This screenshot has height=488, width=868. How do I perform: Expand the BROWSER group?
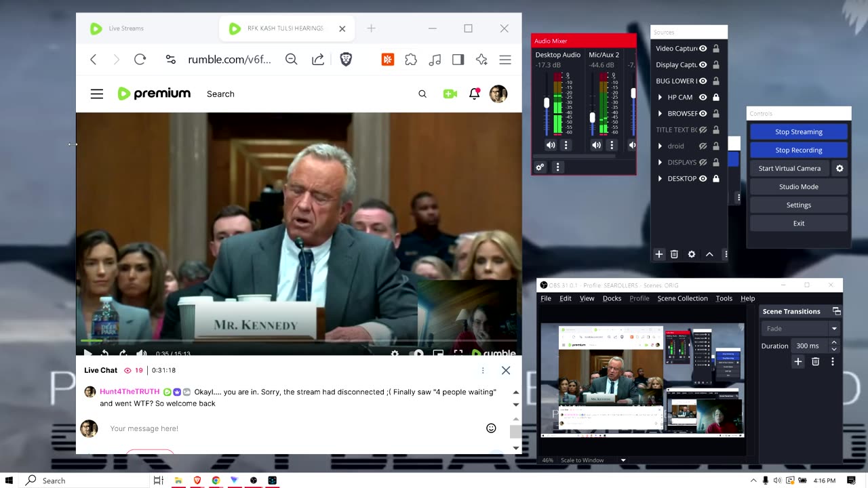click(x=660, y=113)
